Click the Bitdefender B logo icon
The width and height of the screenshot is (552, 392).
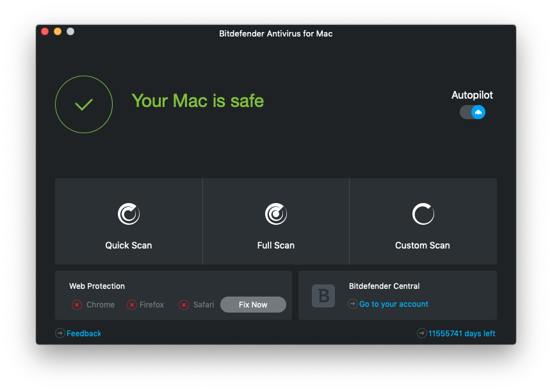click(323, 296)
